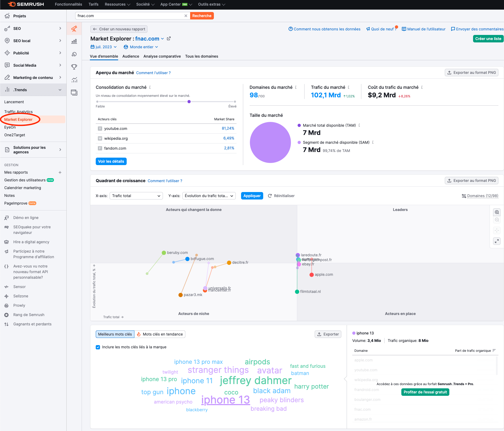Click Réinitialiser in growth quadrant

click(281, 196)
